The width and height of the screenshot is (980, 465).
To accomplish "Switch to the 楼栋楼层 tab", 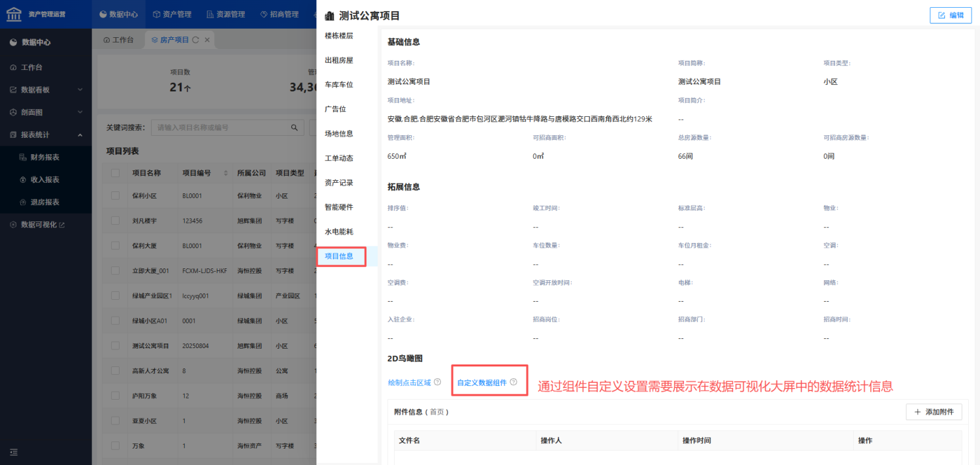I will coord(339,35).
